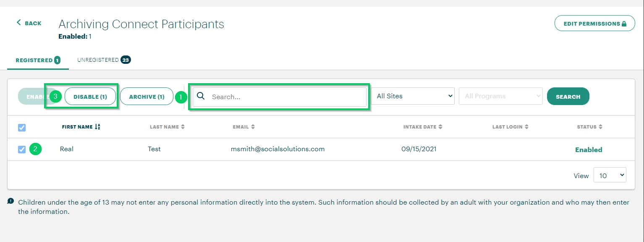The image size is (644, 242).
Task: Sort by Email column
Action: [x=244, y=127]
